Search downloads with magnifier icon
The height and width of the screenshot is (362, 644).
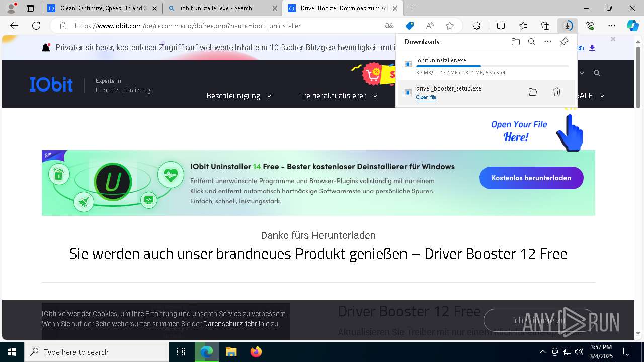pyautogui.click(x=532, y=42)
